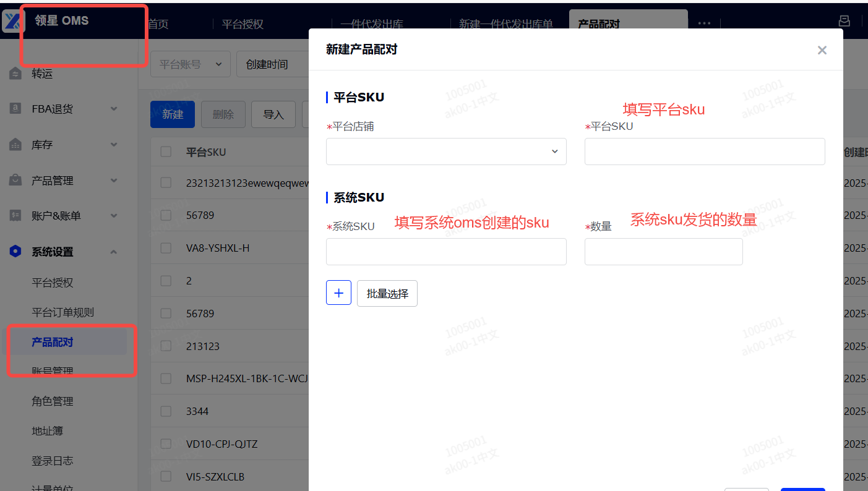Viewport: 868px width, 491px height.
Task: Close the 新建产品配对 dialog
Action: (x=822, y=50)
